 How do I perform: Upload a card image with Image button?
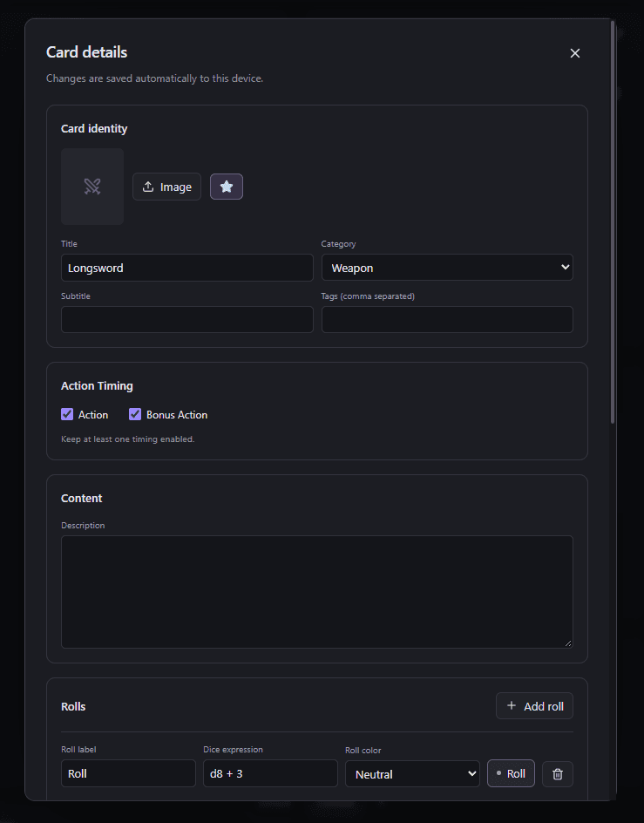(x=167, y=187)
